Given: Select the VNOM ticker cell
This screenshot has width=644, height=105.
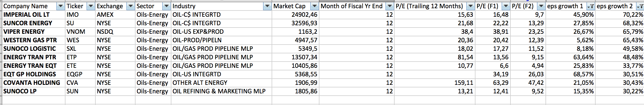Looking at the screenshot, I should point(80,32).
